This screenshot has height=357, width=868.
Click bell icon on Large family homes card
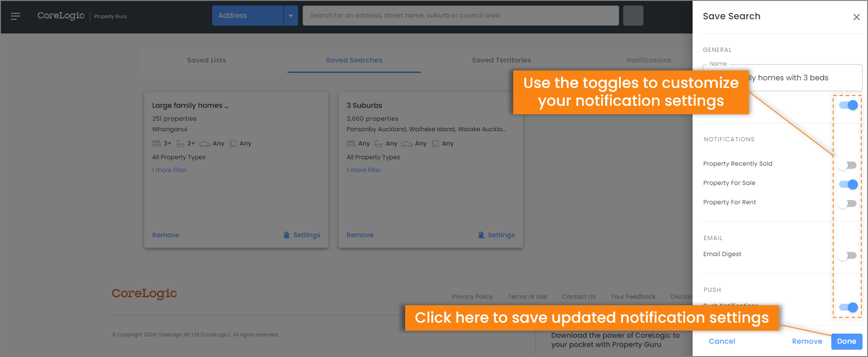pyautogui.click(x=287, y=235)
